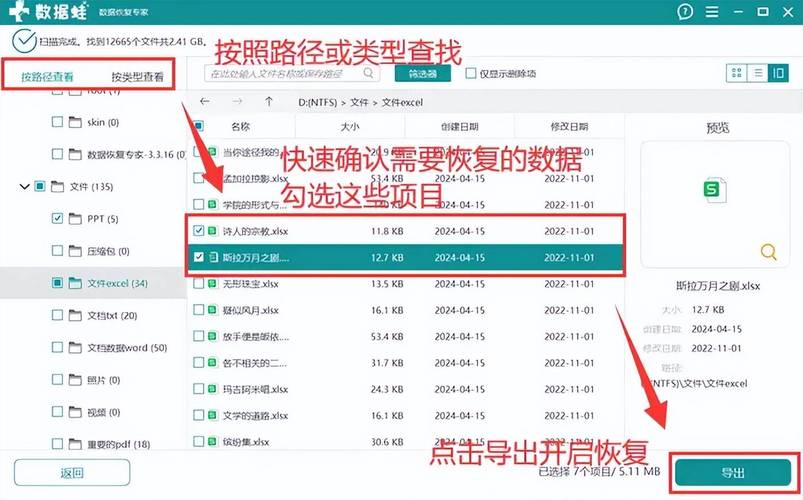Viewport: 803px width, 500px height.
Task: Toggle select-all checkbox in header row
Action: (x=198, y=126)
